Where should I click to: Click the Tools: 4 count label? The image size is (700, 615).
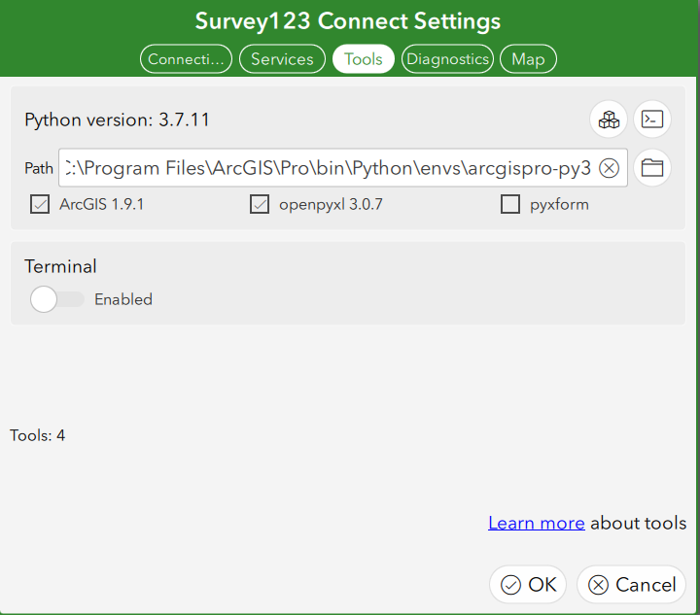pyautogui.click(x=38, y=435)
